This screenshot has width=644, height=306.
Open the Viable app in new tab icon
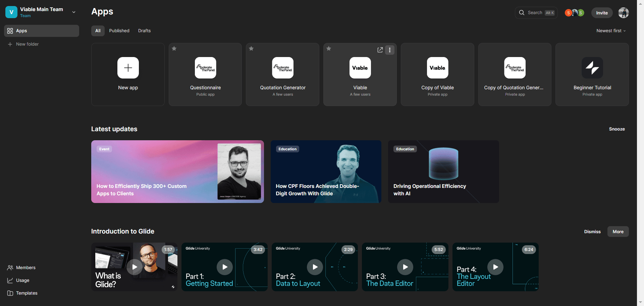tap(380, 50)
